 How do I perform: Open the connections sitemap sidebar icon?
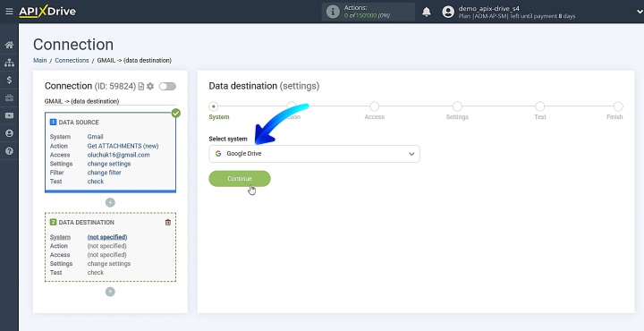click(x=9, y=63)
